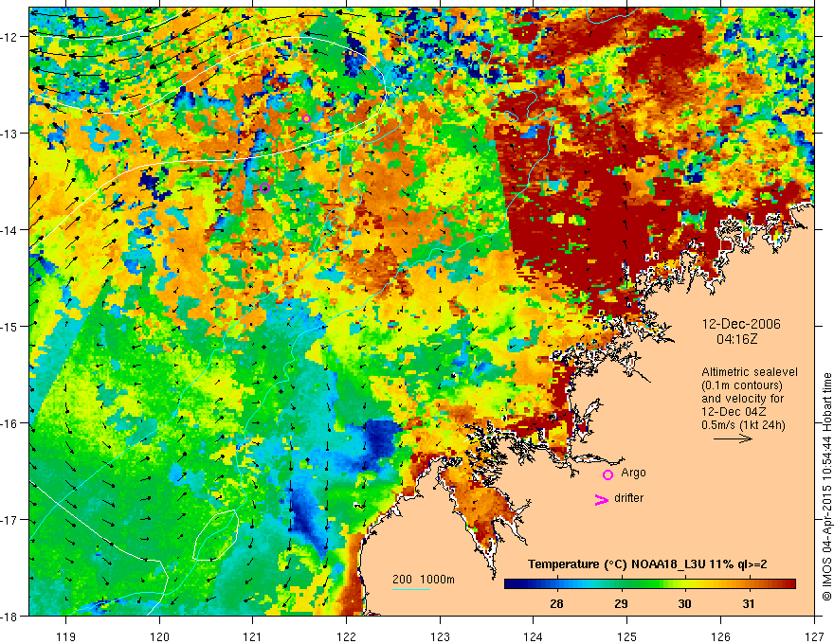Click the '200 1000m' depth contour label
The height and width of the screenshot is (644, 834).
click(x=424, y=580)
